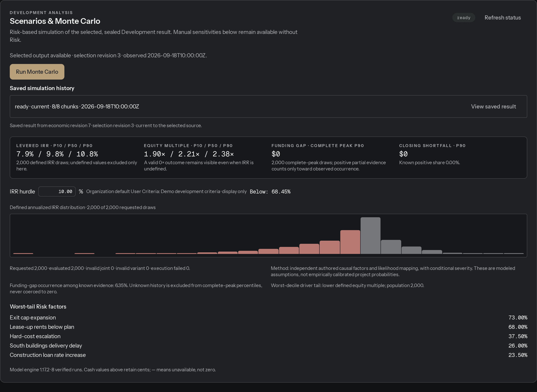Click the IRR hurdle input field
537x392 pixels.
[x=57, y=192]
